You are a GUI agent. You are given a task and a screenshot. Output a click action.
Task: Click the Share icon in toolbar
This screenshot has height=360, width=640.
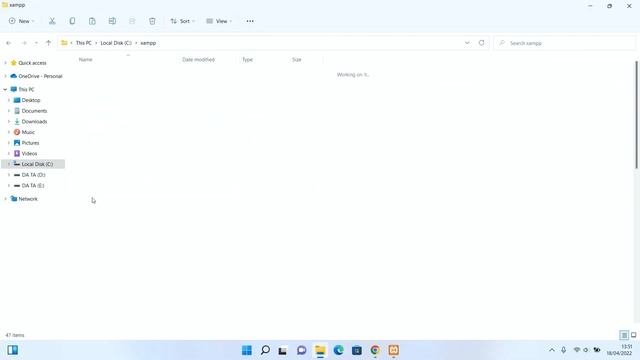coord(132,21)
